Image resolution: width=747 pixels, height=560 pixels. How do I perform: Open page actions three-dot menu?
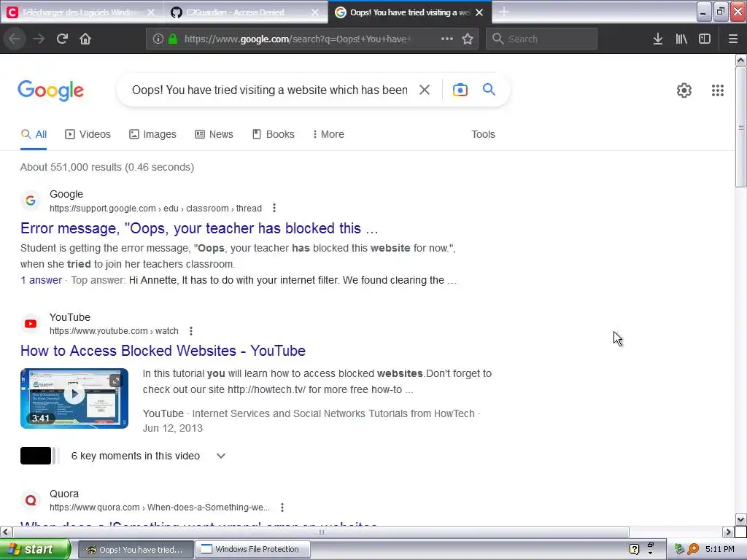(x=447, y=39)
